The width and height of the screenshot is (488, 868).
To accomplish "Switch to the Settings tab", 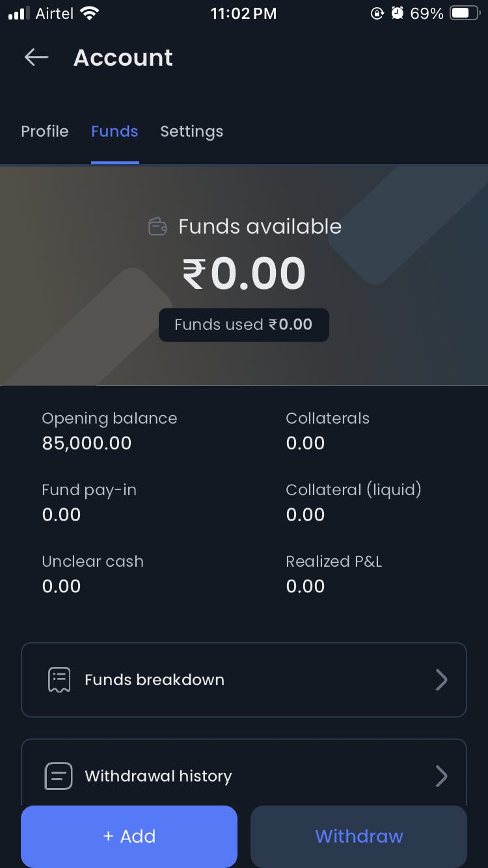I will (x=191, y=131).
